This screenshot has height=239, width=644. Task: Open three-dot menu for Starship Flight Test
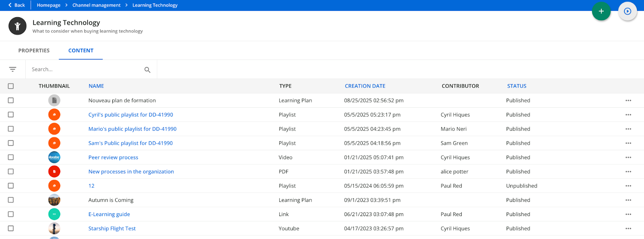click(628, 229)
